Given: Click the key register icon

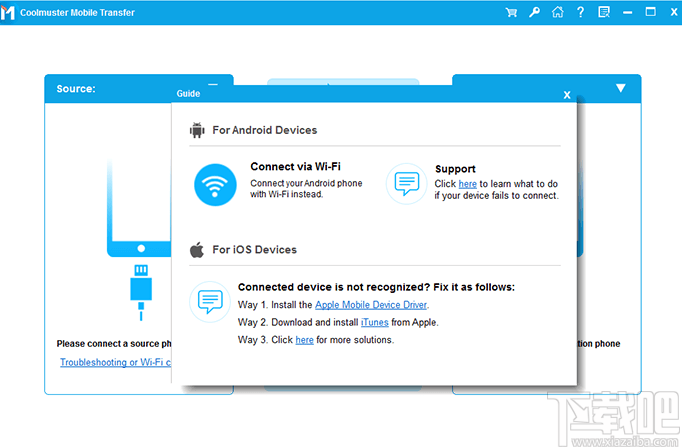Looking at the screenshot, I should coord(535,12).
